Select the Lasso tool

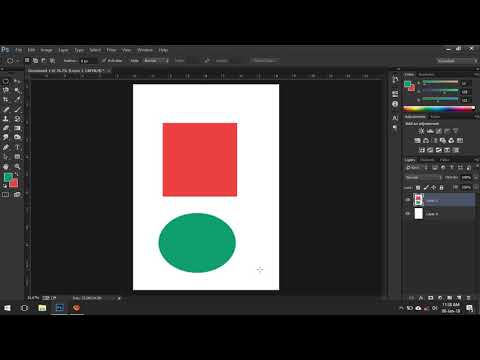pos(6,90)
